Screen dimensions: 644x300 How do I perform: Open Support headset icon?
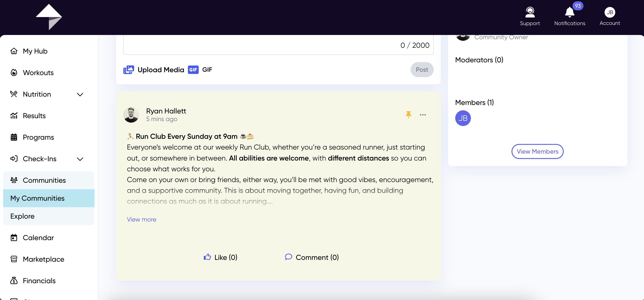click(530, 12)
